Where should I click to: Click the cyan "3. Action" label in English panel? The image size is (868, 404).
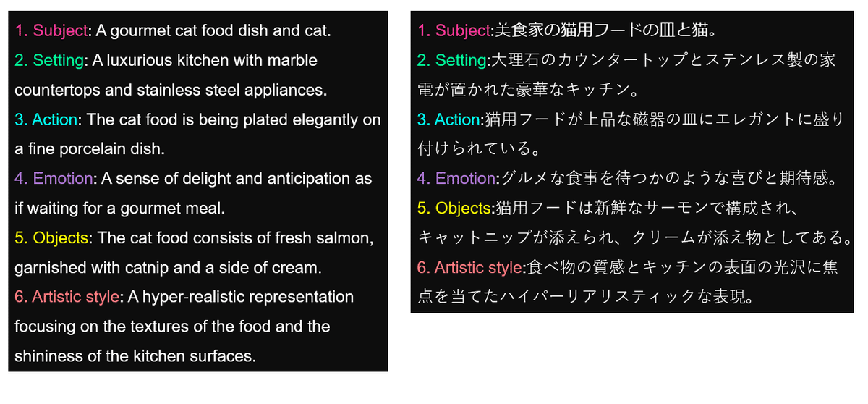(46, 119)
